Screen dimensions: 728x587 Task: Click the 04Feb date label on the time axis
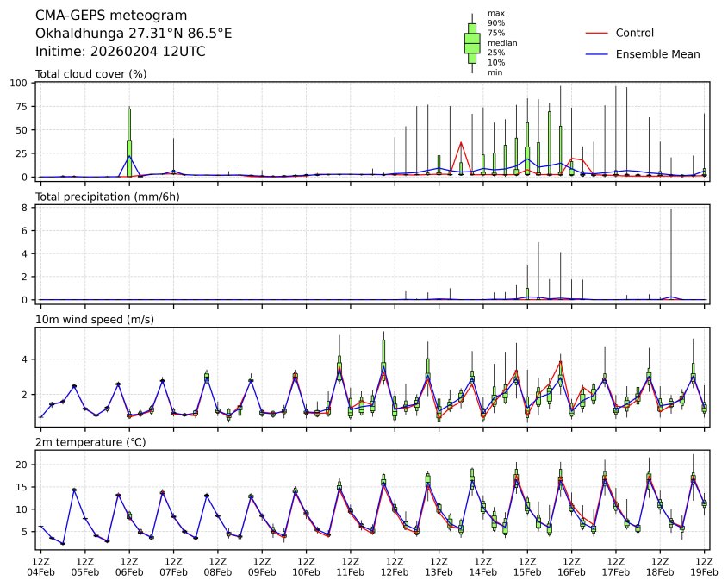point(40,571)
